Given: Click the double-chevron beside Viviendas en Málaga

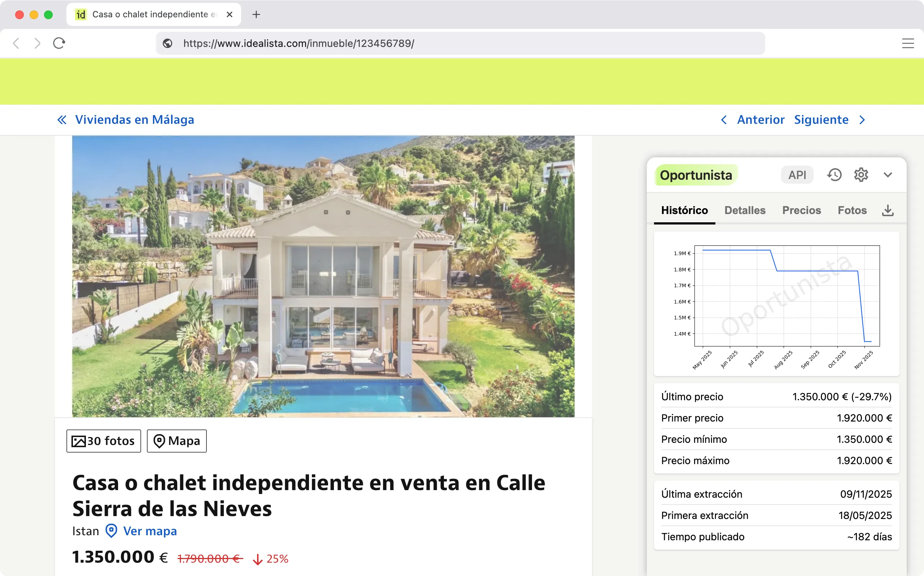Looking at the screenshot, I should (x=62, y=119).
